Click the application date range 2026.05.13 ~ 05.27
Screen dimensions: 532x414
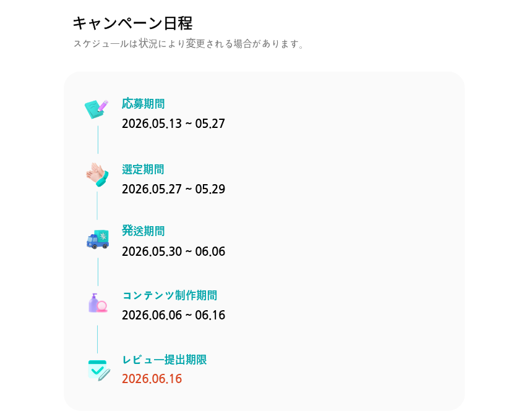click(173, 124)
